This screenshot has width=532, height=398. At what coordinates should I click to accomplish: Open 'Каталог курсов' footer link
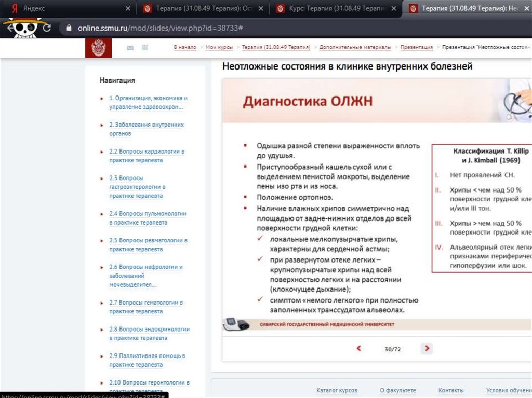point(337,390)
